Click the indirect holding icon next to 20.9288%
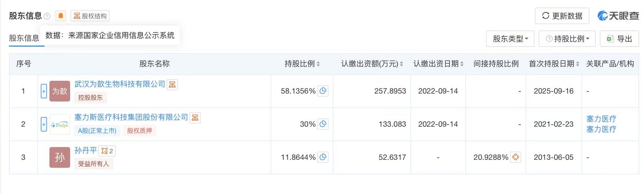This screenshot has height=194, width=644. tap(516, 157)
